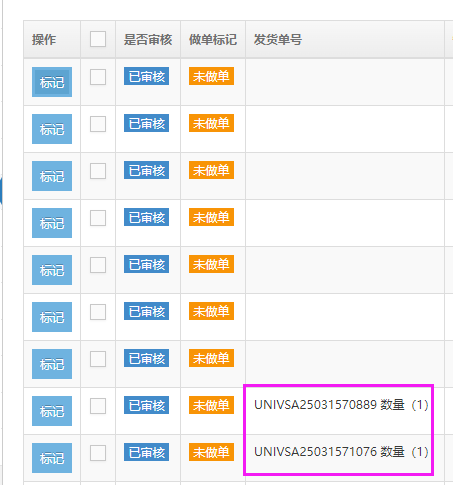Click the 发货单号 column header
The height and width of the screenshot is (485, 453).
tap(278, 40)
